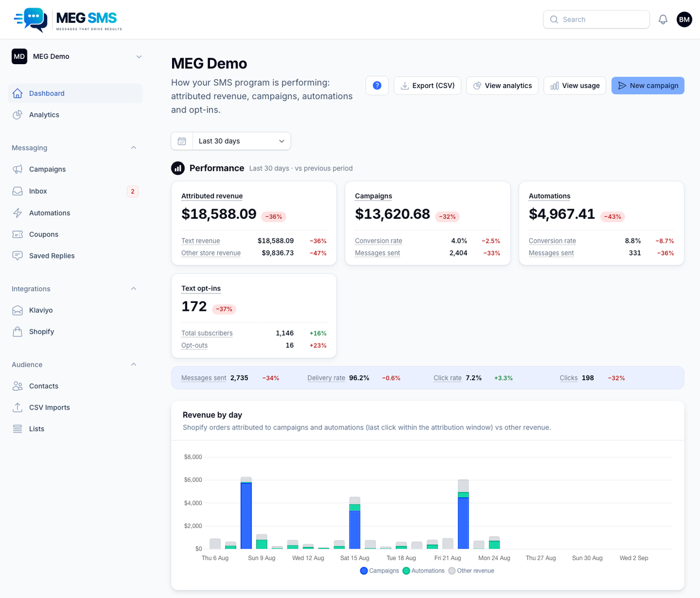700x598 pixels.
Task: Click View analytics button
Action: pos(502,86)
